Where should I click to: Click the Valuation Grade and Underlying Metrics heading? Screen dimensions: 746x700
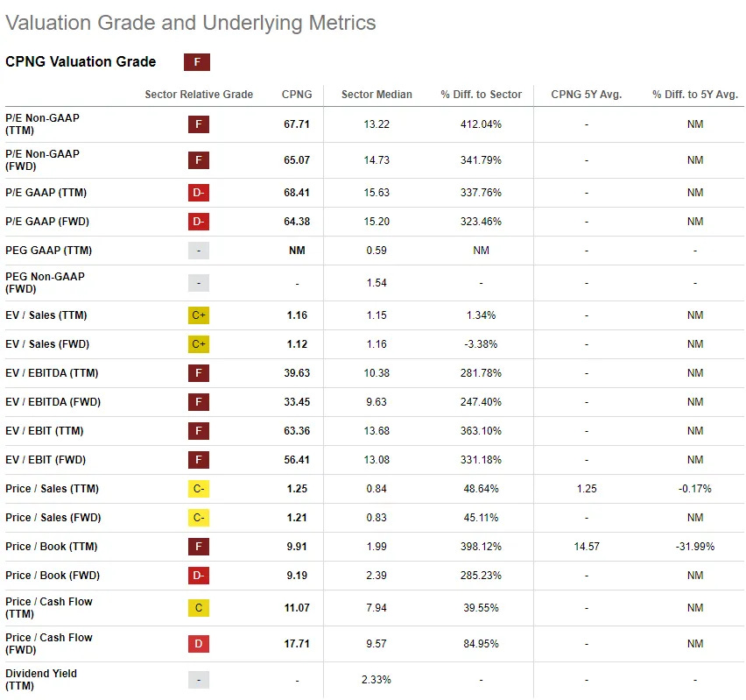point(191,23)
